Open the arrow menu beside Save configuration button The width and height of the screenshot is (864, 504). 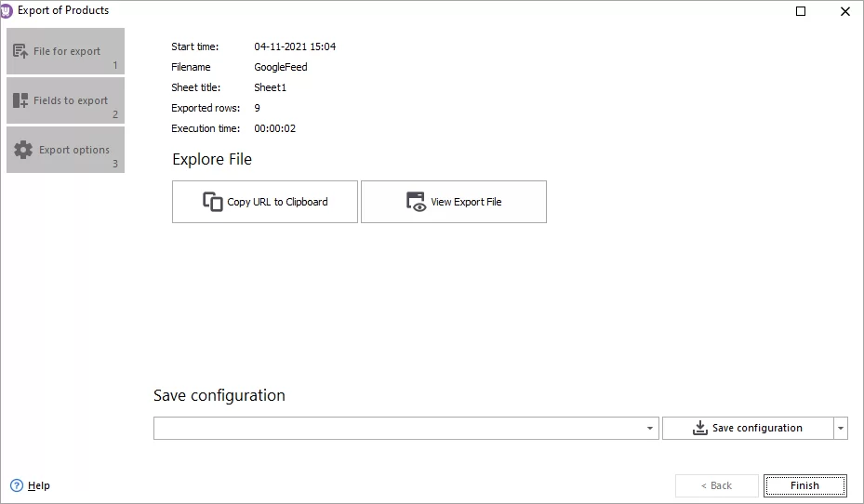click(841, 429)
